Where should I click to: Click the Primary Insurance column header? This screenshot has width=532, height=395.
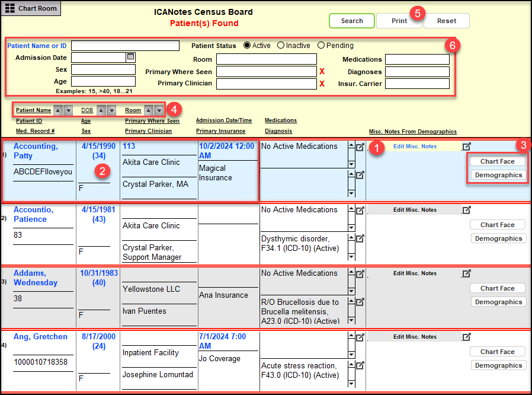[220, 131]
